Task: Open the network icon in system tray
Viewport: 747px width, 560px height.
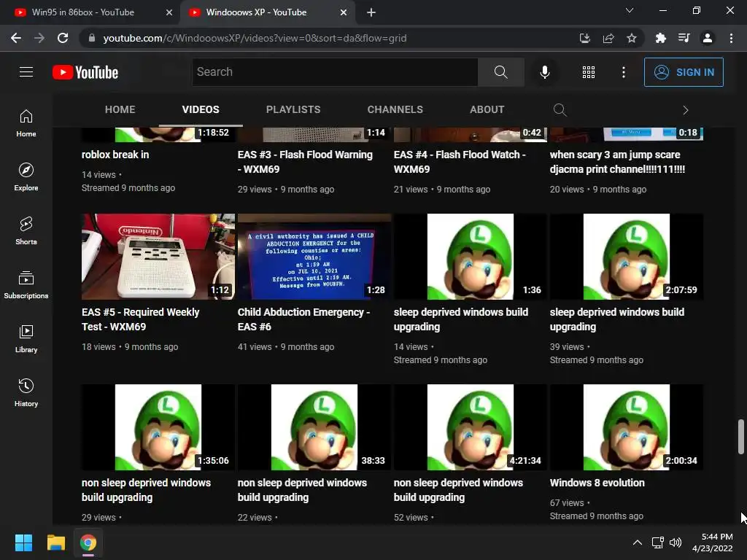Action: tap(658, 542)
